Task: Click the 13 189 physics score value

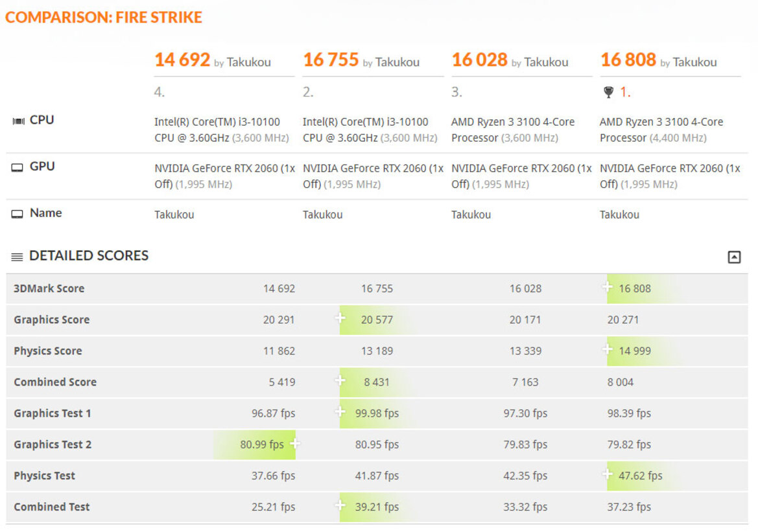Action: tap(377, 351)
